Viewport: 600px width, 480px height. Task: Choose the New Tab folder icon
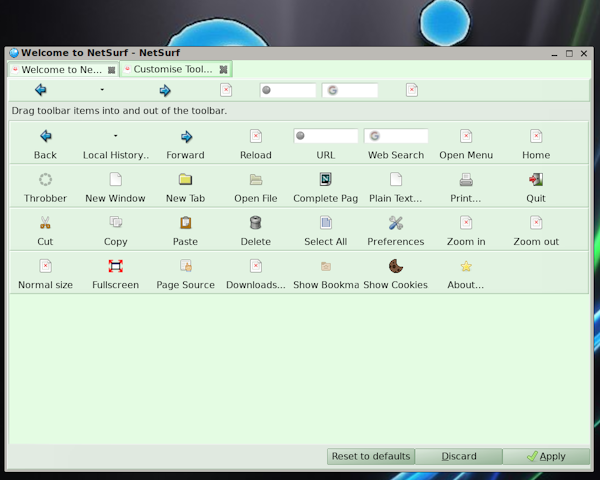[186, 179]
